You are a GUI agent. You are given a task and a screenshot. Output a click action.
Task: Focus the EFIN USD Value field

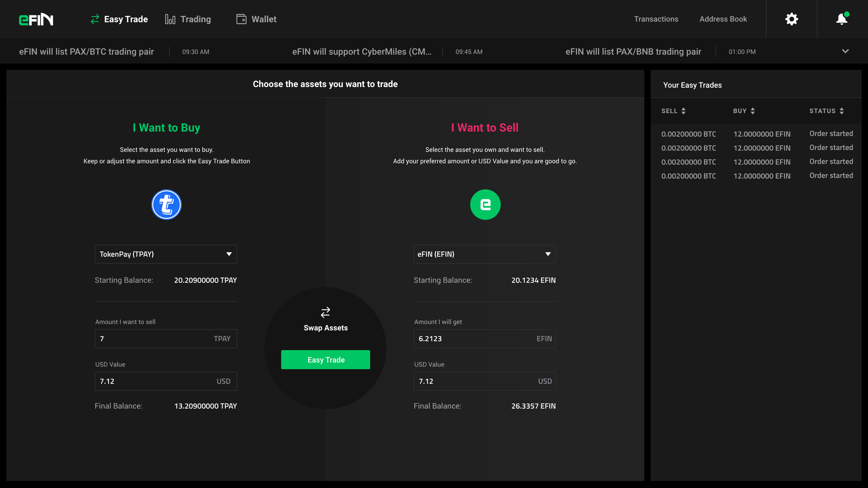(x=485, y=381)
